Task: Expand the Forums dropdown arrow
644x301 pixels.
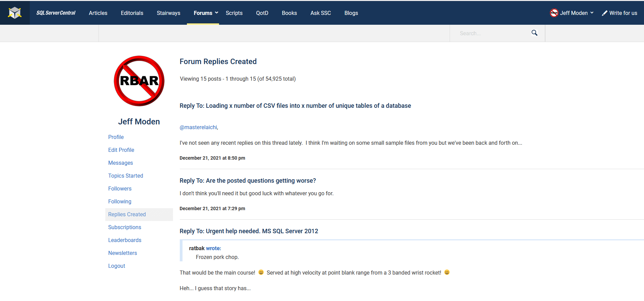Action: coord(217,13)
